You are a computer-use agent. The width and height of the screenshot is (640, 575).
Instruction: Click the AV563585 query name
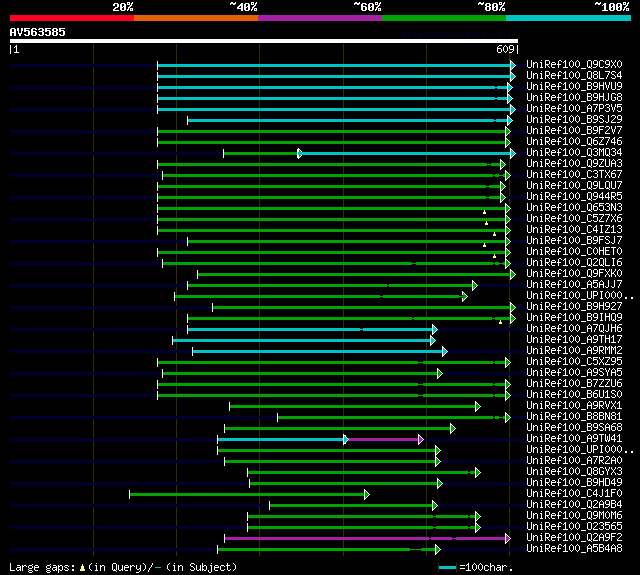click(38, 32)
